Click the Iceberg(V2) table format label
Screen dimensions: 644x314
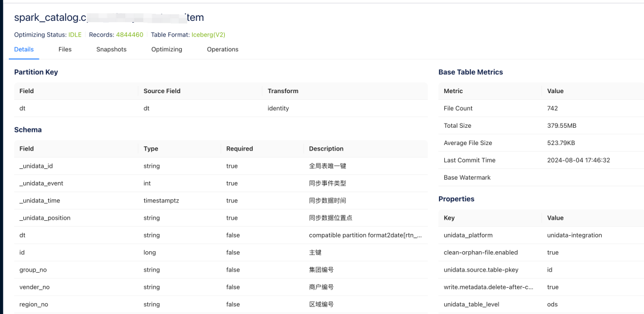pos(208,35)
